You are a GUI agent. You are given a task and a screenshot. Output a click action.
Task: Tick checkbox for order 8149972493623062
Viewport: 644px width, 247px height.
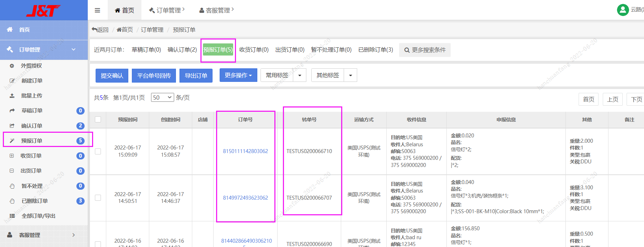pos(98,198)
